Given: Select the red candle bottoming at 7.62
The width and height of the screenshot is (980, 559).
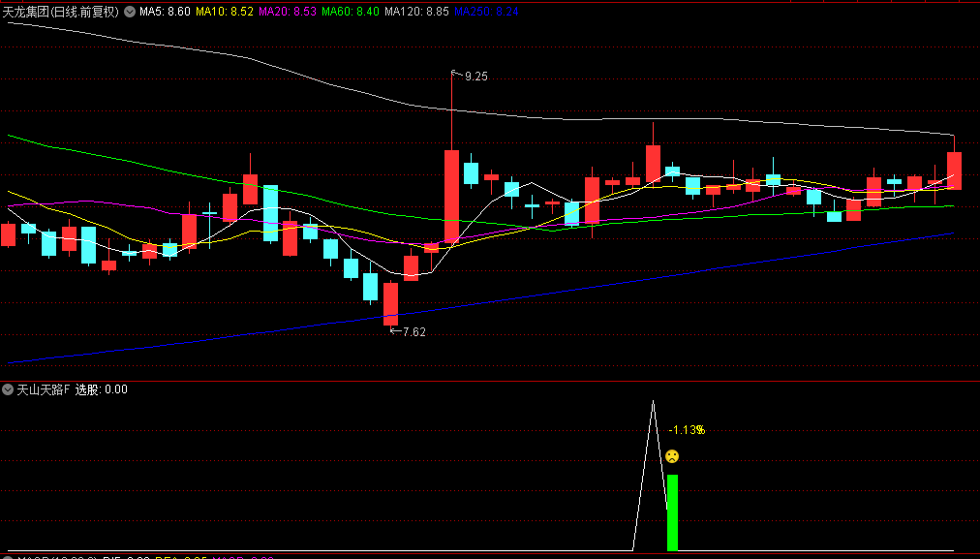Looking at the screenshot, I should tap(390, 304).
